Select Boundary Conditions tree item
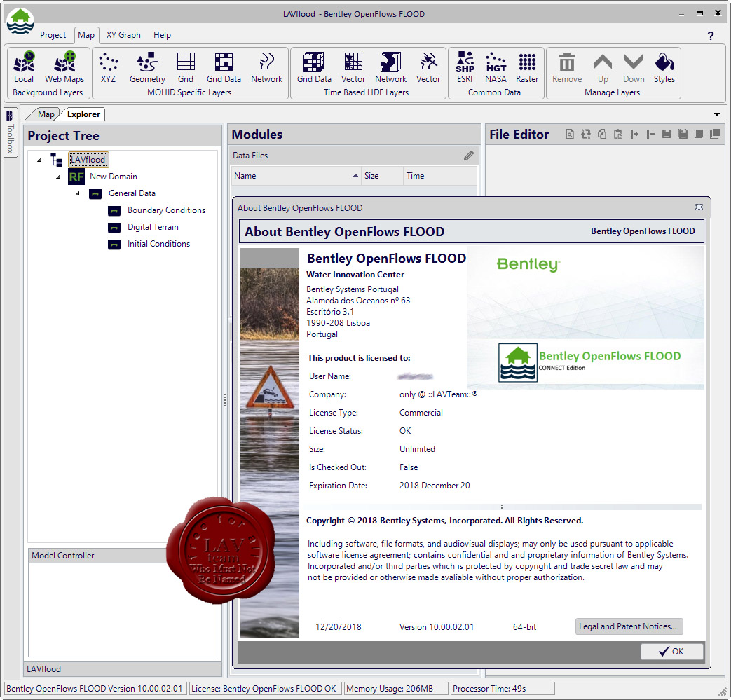Image resolution: width=731 pixels, height=700 pixels. tap(166, 210)
